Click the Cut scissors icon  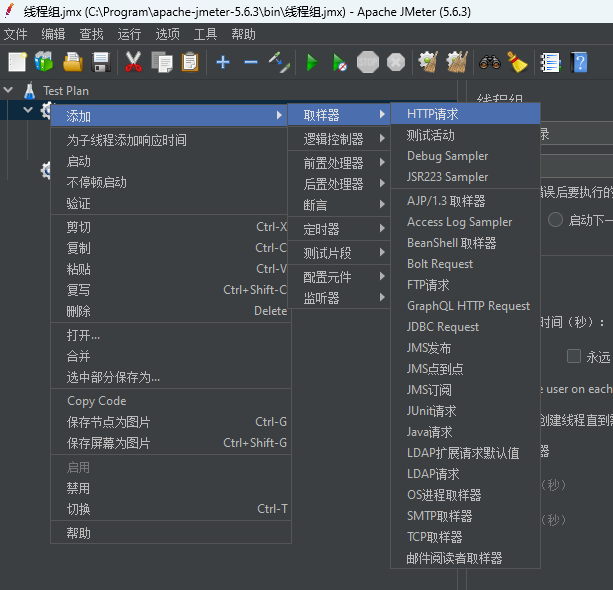pos(133,62)
